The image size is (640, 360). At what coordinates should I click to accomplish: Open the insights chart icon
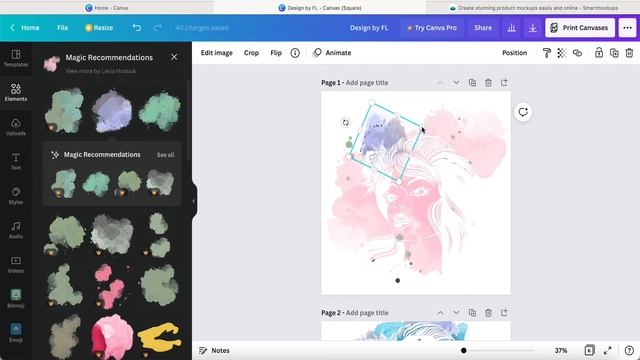pos(511,28)
